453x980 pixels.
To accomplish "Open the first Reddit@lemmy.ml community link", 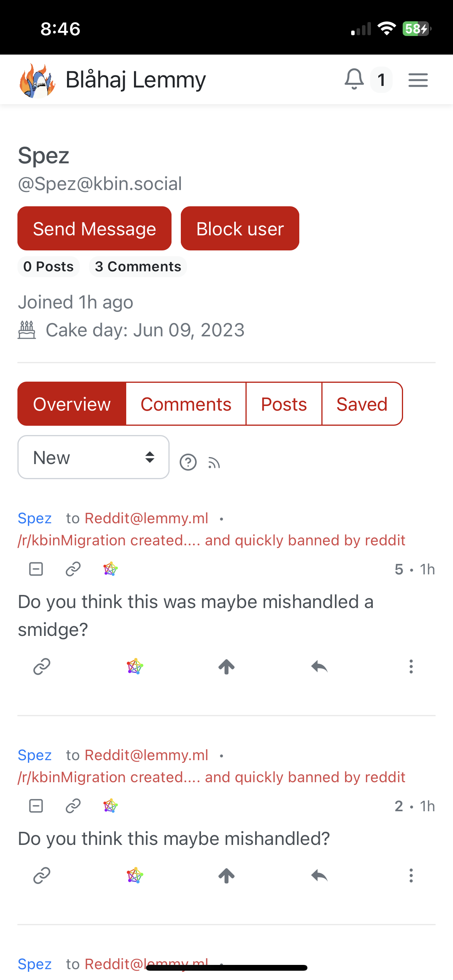I will point(146,518).
